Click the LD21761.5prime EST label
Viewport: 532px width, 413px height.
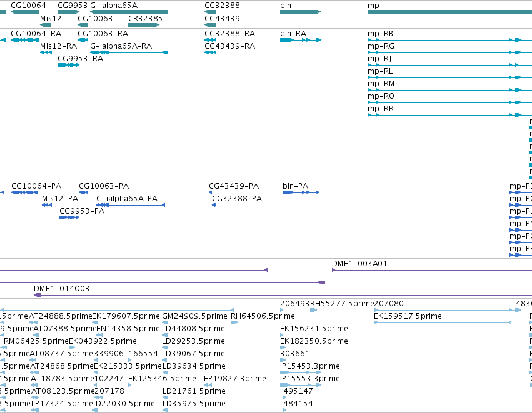coord(194,391)
